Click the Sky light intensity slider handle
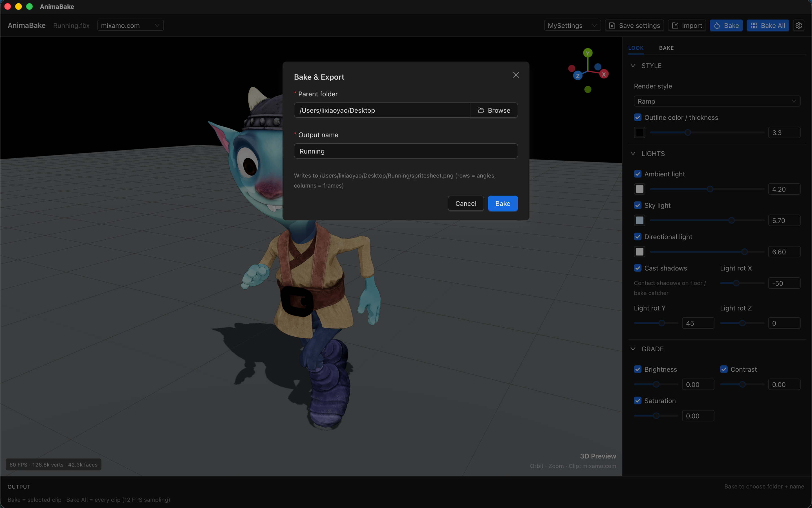The width and height of the screenshot is (812, 508). (x=731, y=220)
